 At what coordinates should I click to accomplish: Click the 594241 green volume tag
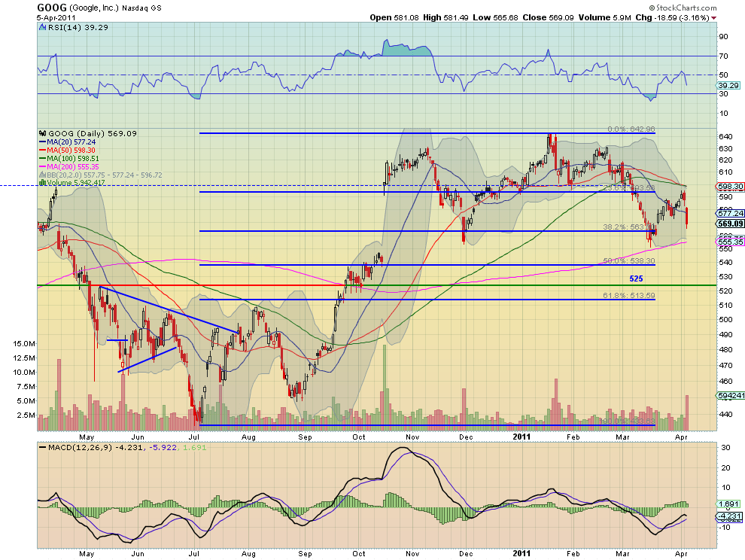[x=731, y=395]
